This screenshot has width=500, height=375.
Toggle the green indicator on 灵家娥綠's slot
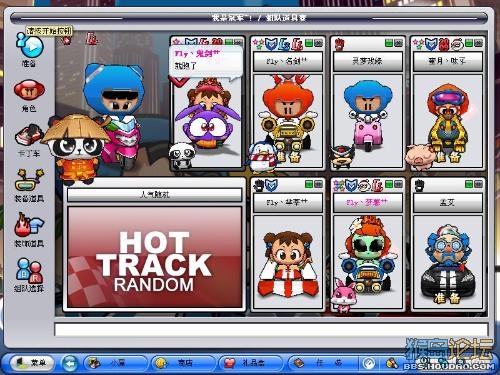click(x=389, y=43)
